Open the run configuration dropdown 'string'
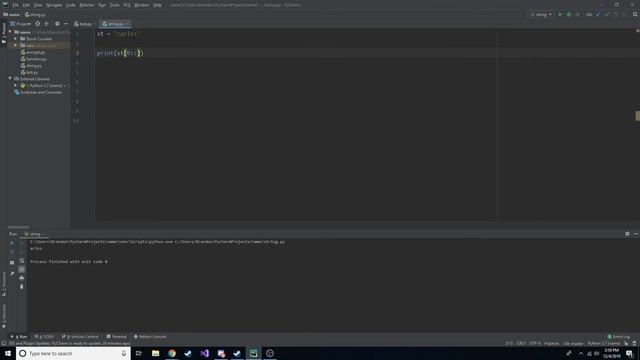 (541, 14)
